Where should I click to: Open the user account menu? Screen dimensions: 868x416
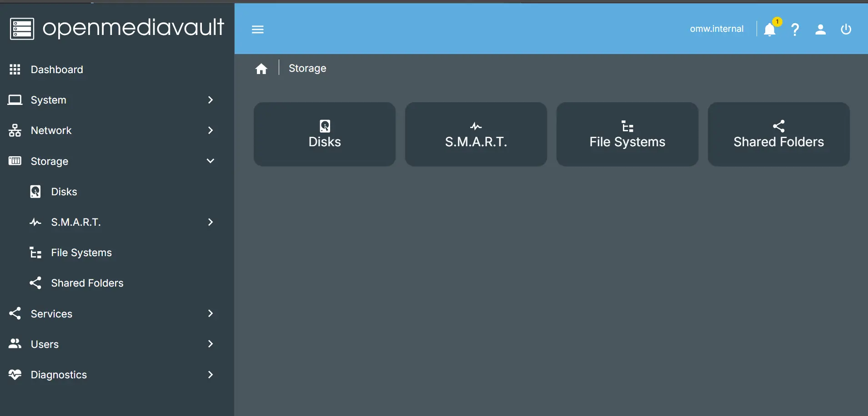(820, 30)
